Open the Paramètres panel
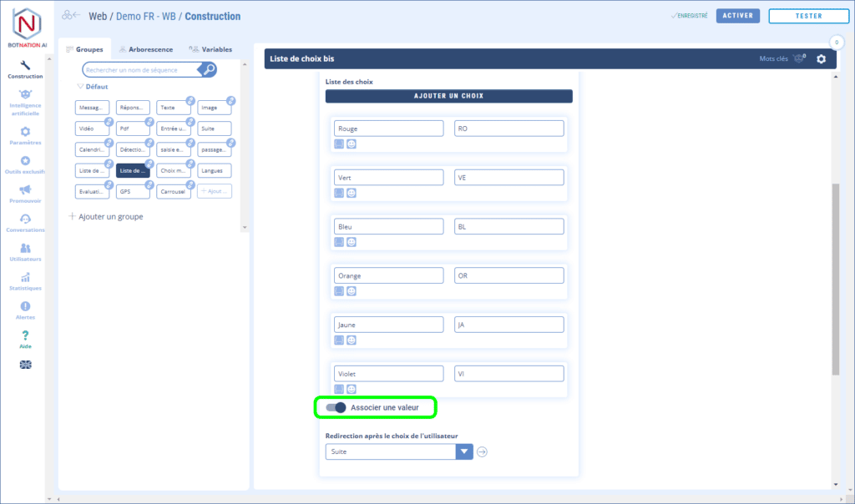This screenshot has width=855, height=504. point(25,134)
